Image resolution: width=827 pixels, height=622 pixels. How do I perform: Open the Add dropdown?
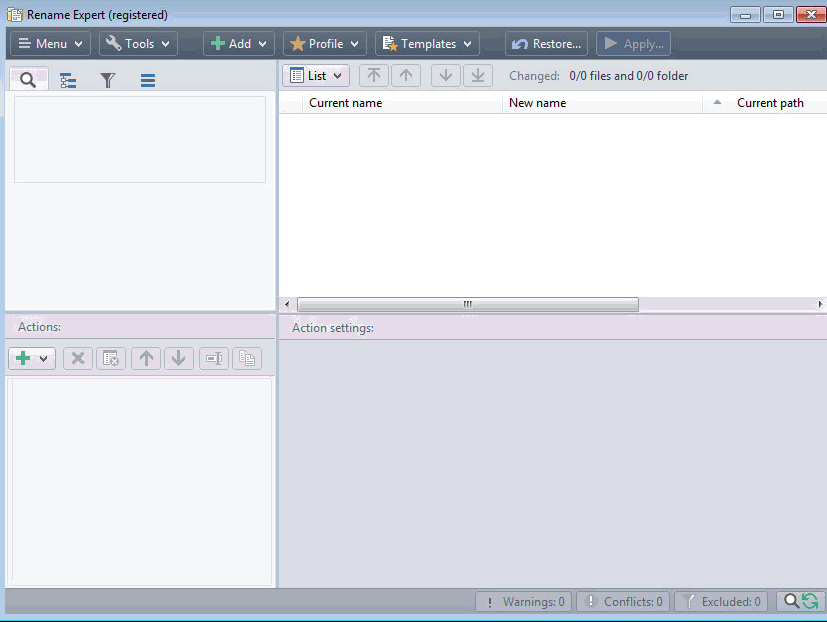click(238, 44)
